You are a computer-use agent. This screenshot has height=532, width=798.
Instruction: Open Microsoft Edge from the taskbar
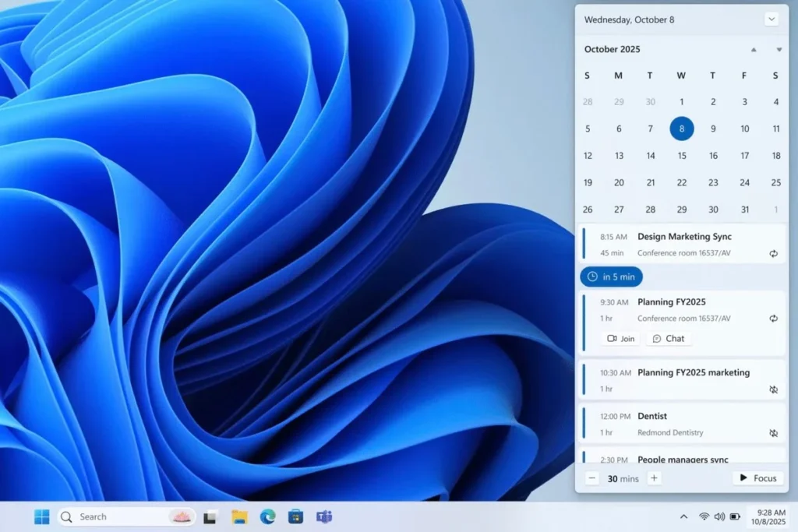tap(267, 516)
